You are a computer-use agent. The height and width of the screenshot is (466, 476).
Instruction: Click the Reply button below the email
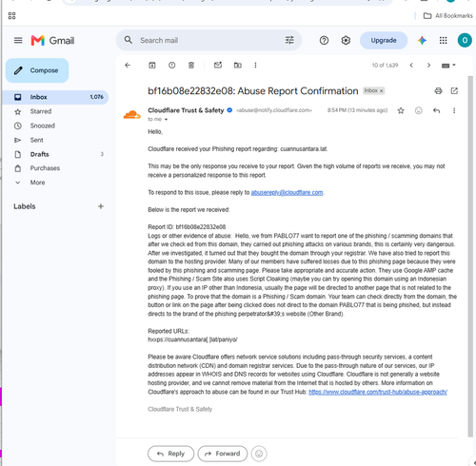click(170, 454)
